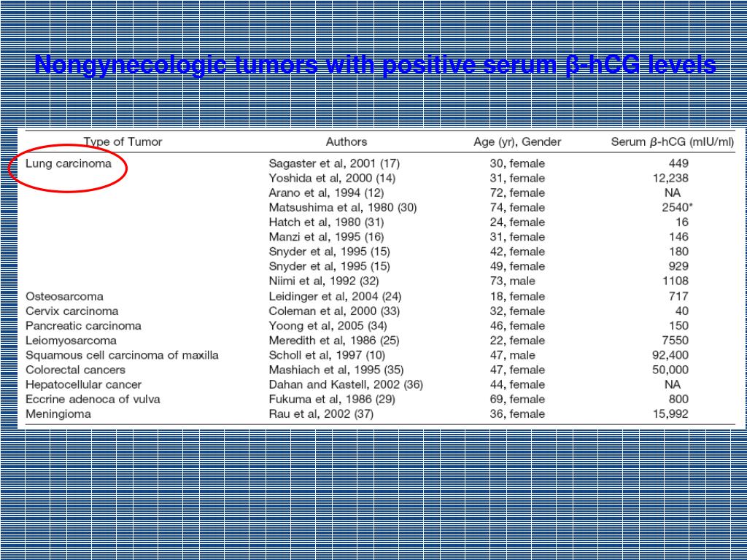
Task: Select the 'Serum β-hCG (mIU/ml)' column header
Action: click(x=672, y=142)
